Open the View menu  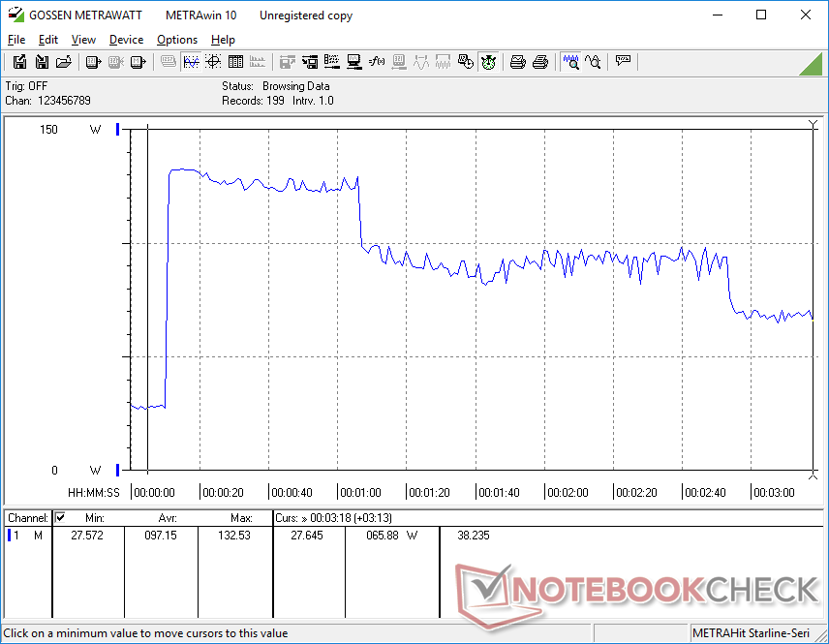pos(83,40)
